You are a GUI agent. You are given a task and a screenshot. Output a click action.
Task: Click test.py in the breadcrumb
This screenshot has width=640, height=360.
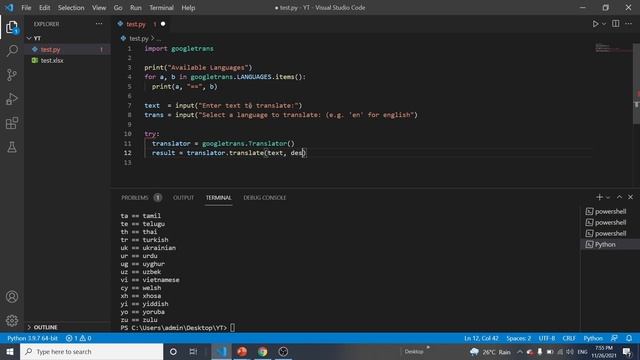click(x=139, y=38)
